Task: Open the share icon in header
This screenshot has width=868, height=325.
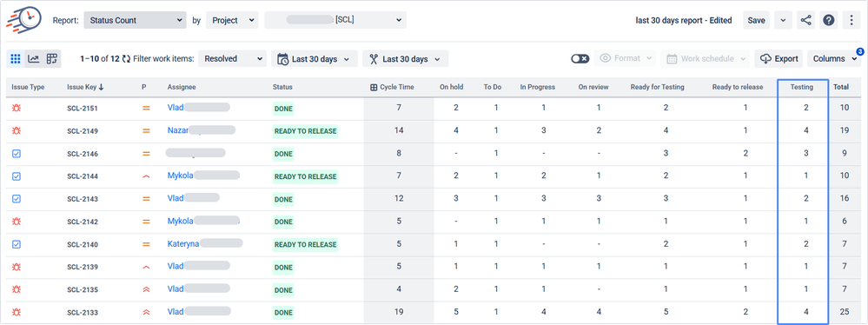Action: click(805, 21)
